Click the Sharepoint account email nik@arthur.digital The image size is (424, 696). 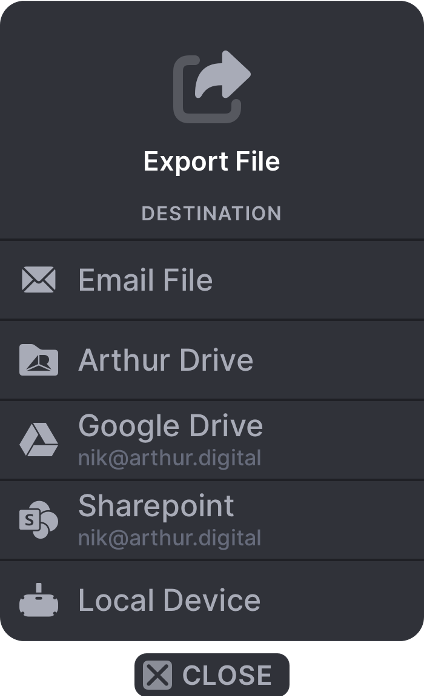click(x=170, y=538)
